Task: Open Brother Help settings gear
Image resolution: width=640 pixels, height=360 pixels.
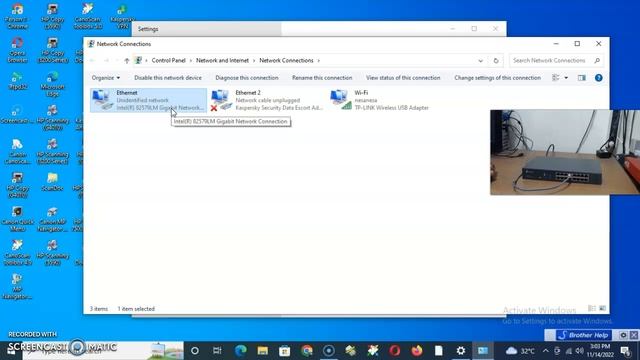Action: (x=623, y=335)
